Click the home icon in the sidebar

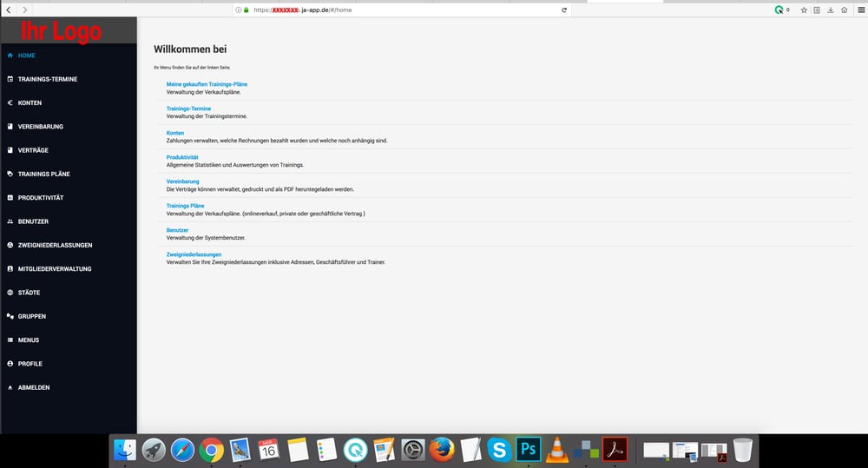(x=10, y=56)
